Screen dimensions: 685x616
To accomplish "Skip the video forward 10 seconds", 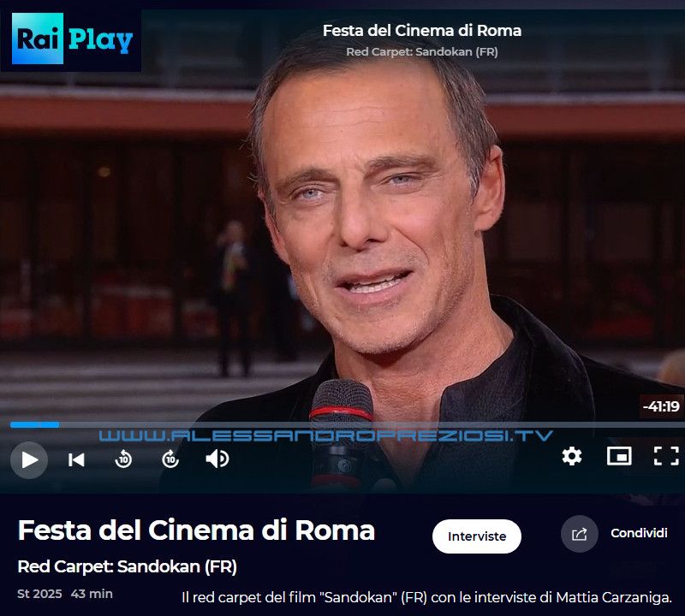I will pos(170,459).
